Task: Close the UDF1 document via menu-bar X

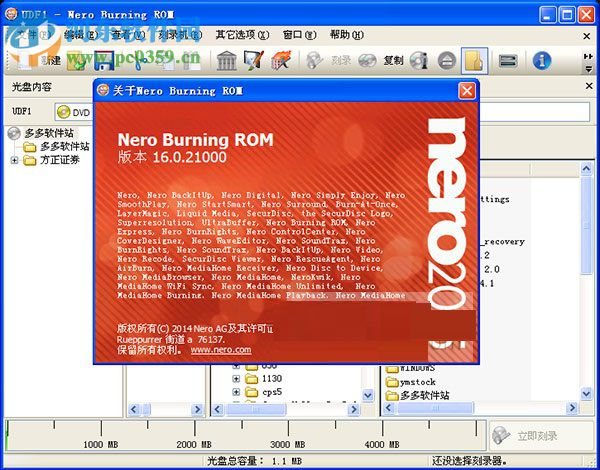Action: (x=586, y=36)
